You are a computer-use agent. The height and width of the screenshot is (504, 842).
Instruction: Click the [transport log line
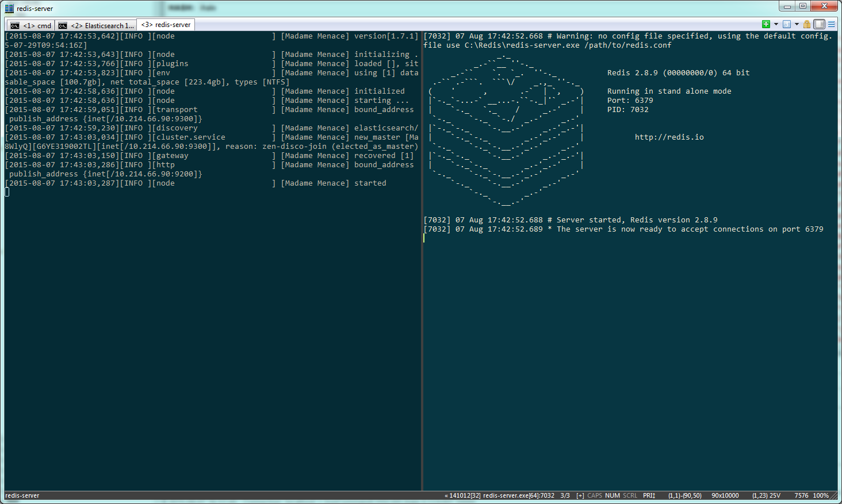[x=209, y=110]
